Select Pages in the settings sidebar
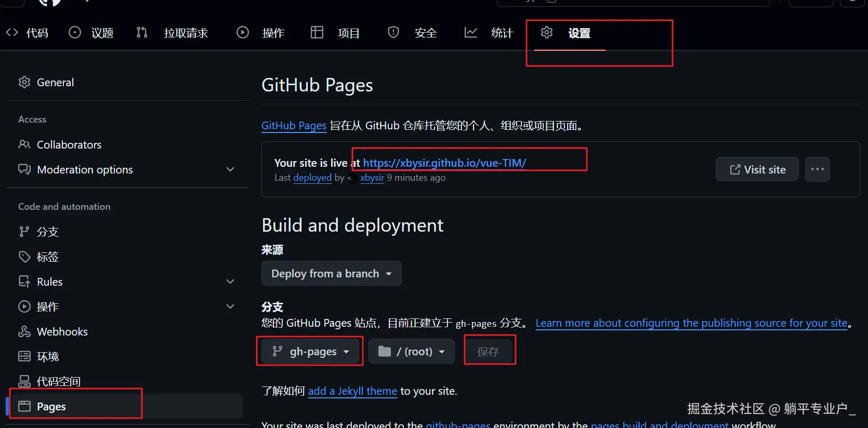Screen dimensions: 868x428 click(x=124, y=406)
